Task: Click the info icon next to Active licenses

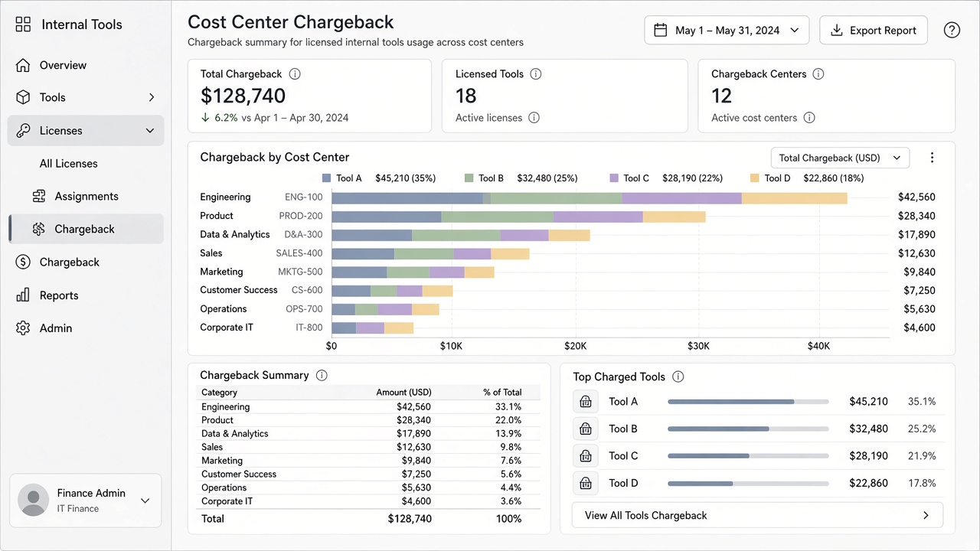Action: click(534, 118)
